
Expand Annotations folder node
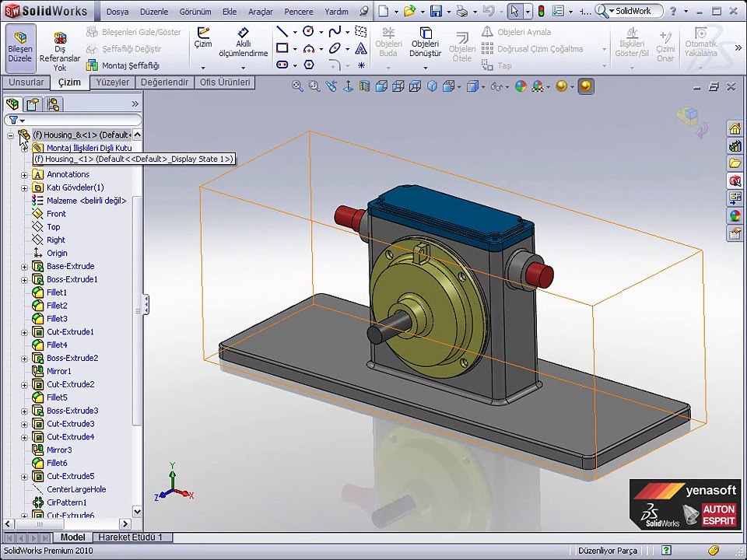coord(24,175)
